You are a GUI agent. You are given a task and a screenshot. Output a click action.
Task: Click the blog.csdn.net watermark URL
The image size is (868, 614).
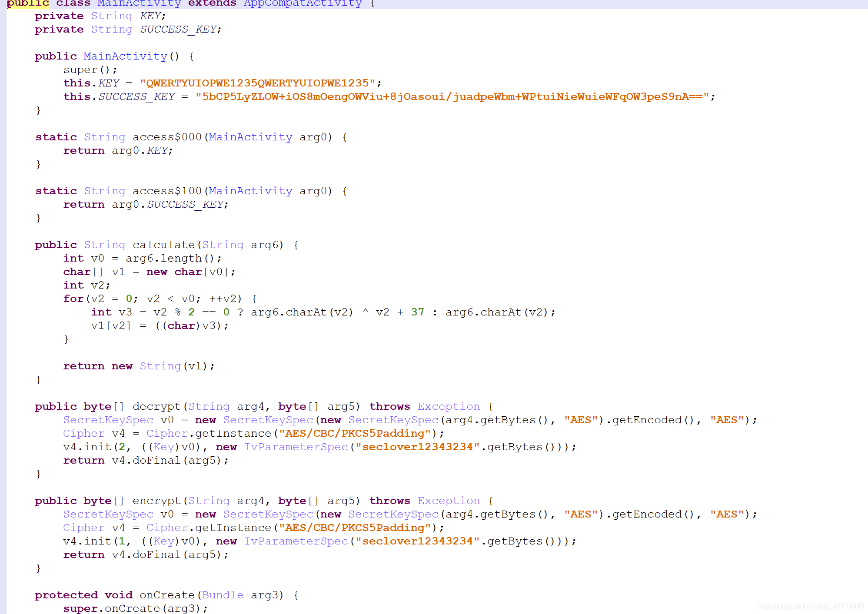[x=811, y=606]
